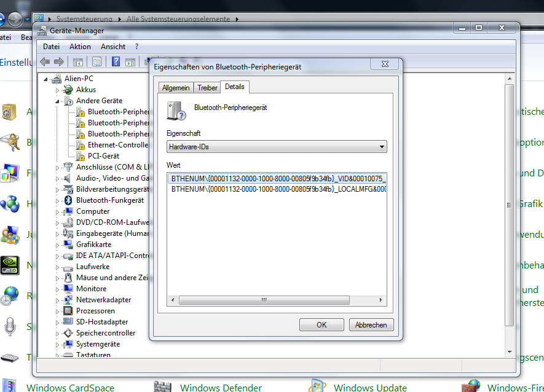Screen dimensions: 544x392
Task: Click the horizontal scrollbar in Wert list
Action: [x=264, y=300]
